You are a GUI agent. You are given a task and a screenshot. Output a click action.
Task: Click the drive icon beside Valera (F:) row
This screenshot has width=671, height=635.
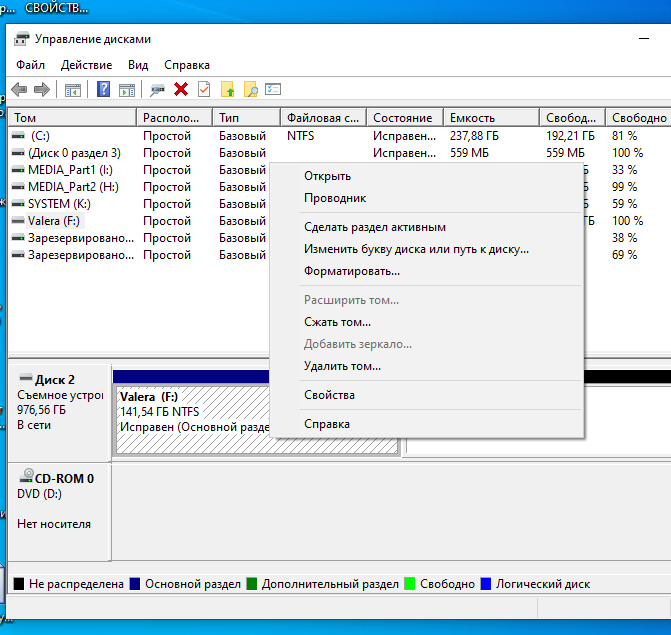click(18, 221)
